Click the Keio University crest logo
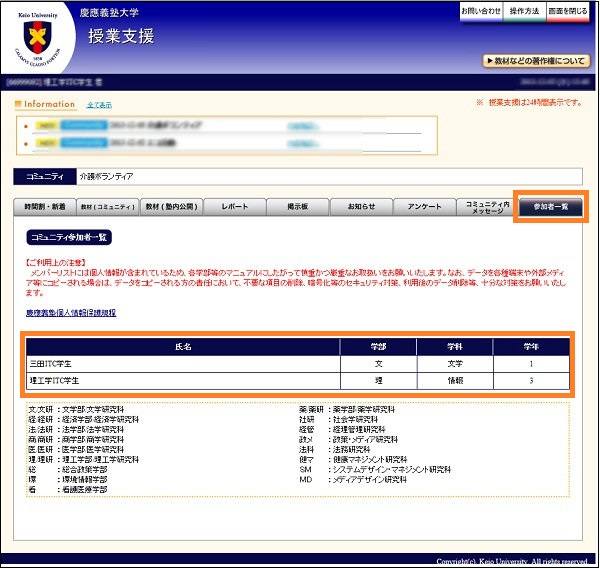The width and height of the screenshot is (600, 569). click(x=38, y=37)
